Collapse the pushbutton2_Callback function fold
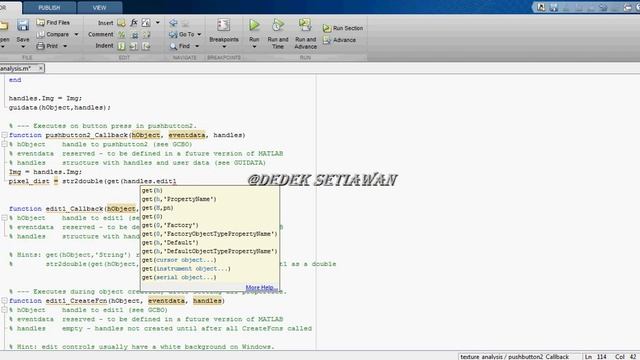The height and width of the screenshot is (360, 640). (4, 135)
